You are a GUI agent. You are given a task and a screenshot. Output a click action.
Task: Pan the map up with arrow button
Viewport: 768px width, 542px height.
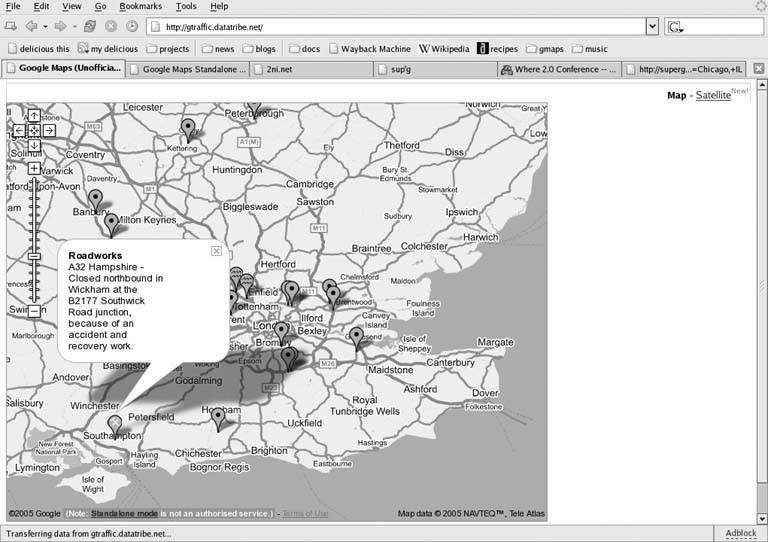click(34, 116)
